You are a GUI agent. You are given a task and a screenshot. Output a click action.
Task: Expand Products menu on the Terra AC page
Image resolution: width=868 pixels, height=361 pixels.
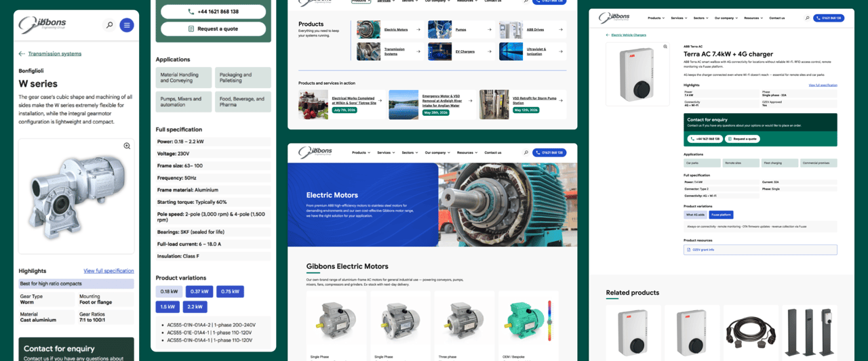[x=656, y=18]
